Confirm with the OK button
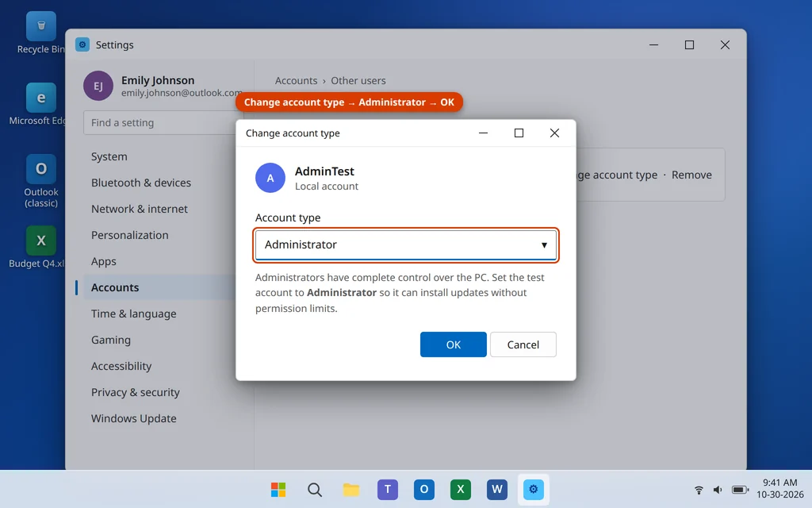The image size is (812, 508). click(x=453, y=344)
